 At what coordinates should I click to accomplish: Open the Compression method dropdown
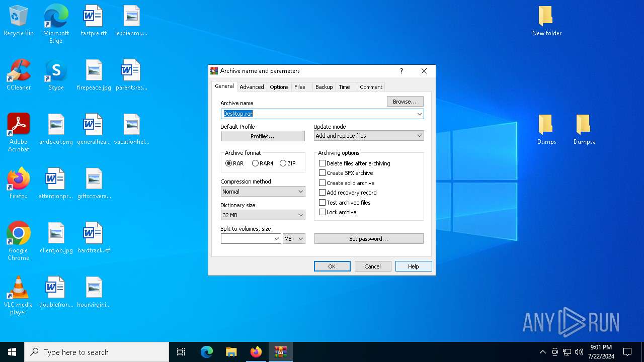tap(263, 192)
